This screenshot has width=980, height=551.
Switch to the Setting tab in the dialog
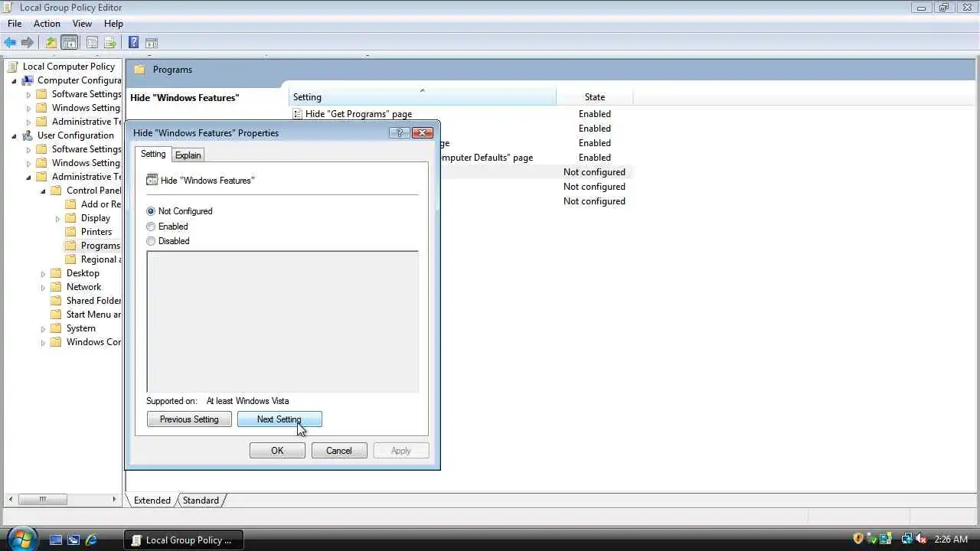coord(153,154)
